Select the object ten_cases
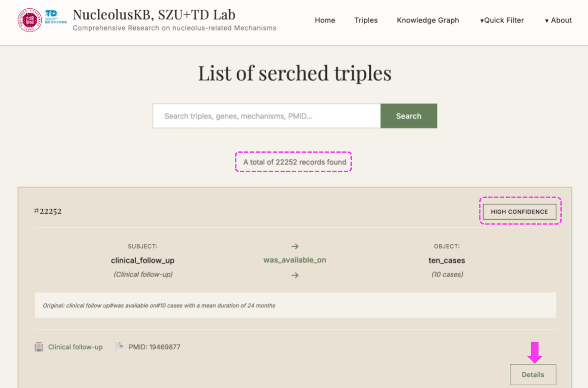The image size is (588, 388). point(447,260)
